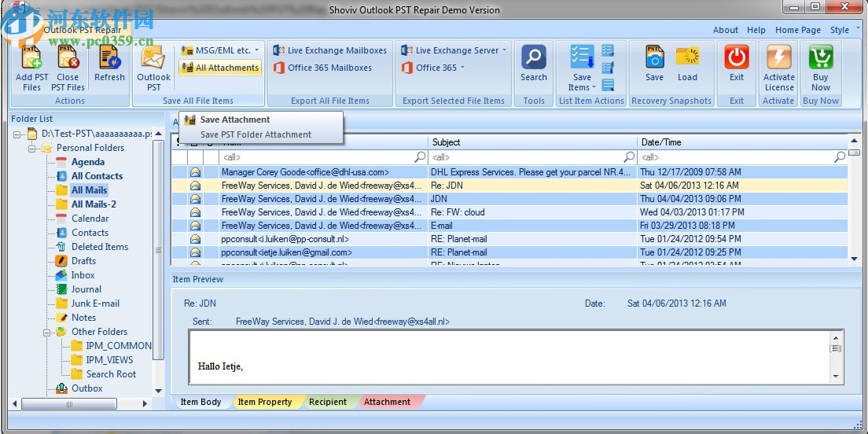Save a recovery snapshot with Save icon
Image resolution: width=868 pixels, height=434 pixels.
point(654,59)
